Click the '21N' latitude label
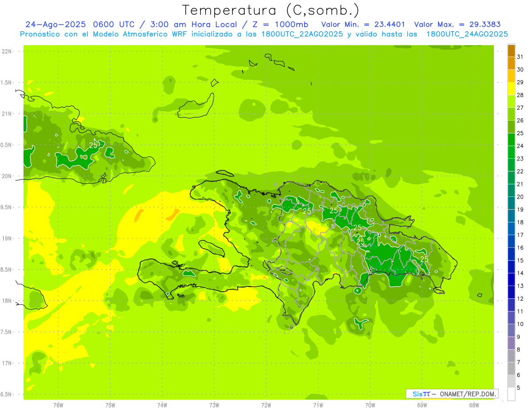532x411 pixels. [x=7, y=114]
